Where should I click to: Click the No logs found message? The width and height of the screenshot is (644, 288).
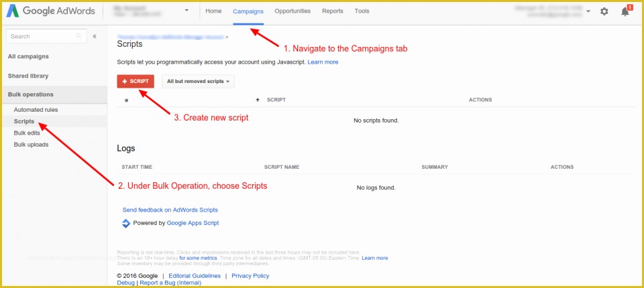pyautogui.click(x=376, y=188)
